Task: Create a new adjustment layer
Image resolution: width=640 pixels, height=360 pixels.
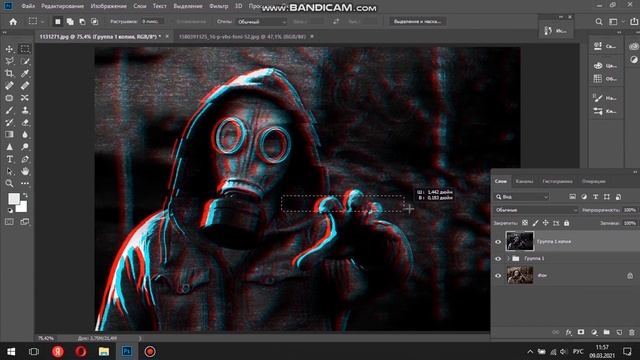Action: point(594,332)
